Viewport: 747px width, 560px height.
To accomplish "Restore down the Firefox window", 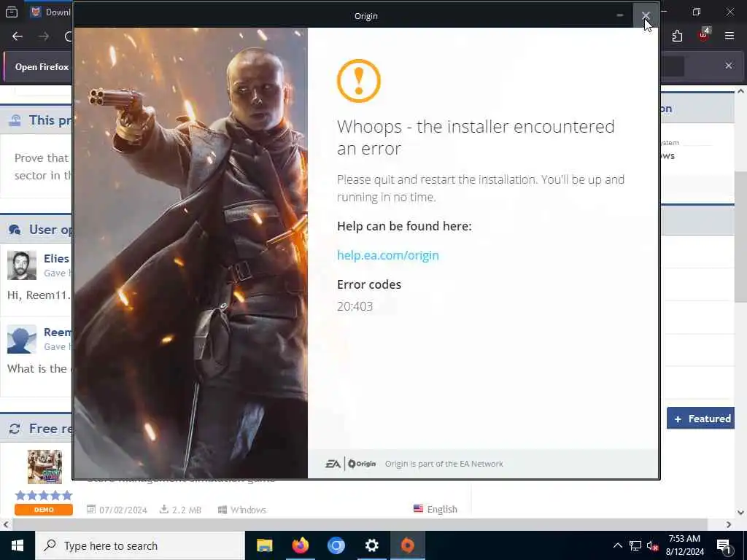I will click(x=697, y=12).
